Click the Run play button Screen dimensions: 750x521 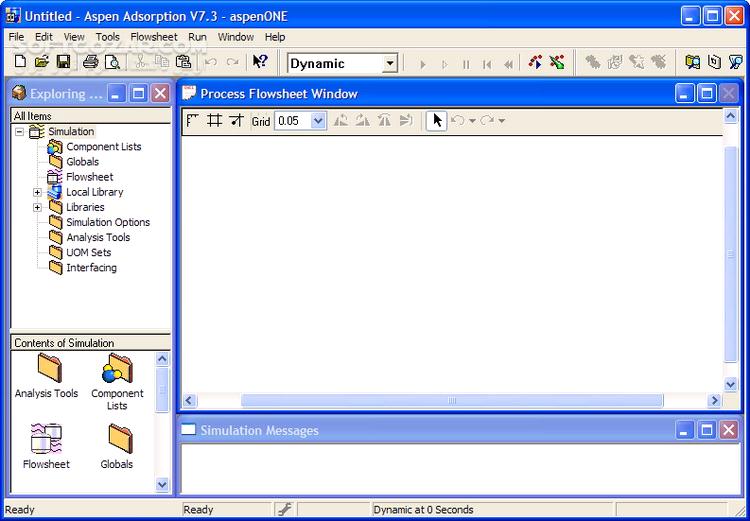tap(423, 64)
